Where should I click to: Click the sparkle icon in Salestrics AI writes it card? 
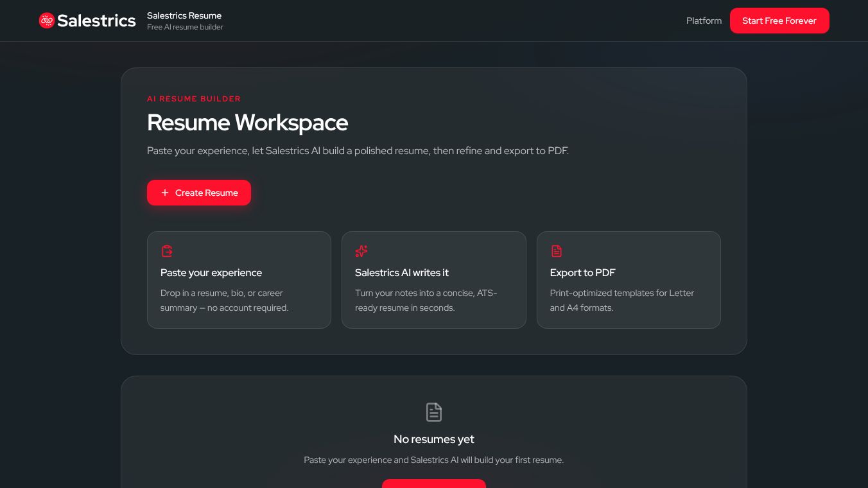[x=361, y=251]
